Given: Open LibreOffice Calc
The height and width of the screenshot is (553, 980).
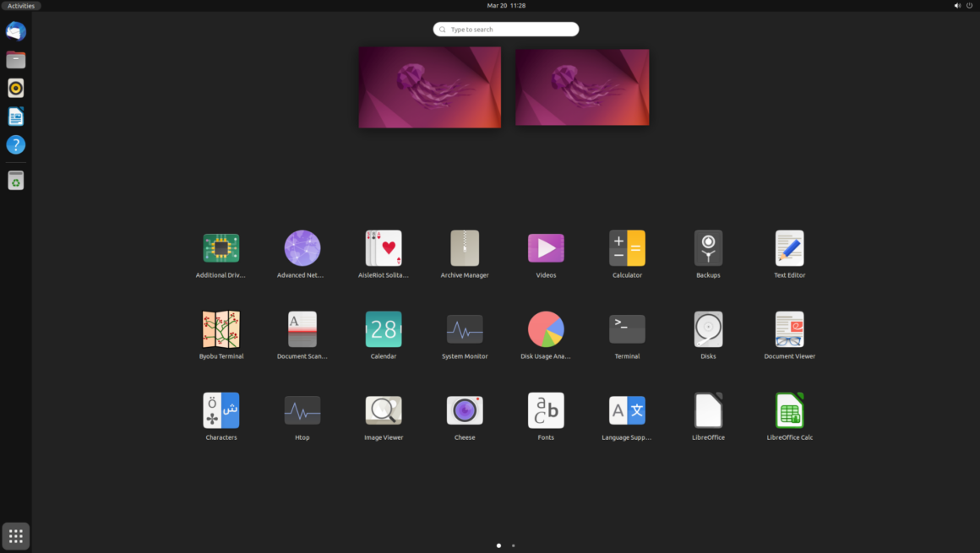Looking at the screenshot, I should pyautogui.click(x=789, y=410).
